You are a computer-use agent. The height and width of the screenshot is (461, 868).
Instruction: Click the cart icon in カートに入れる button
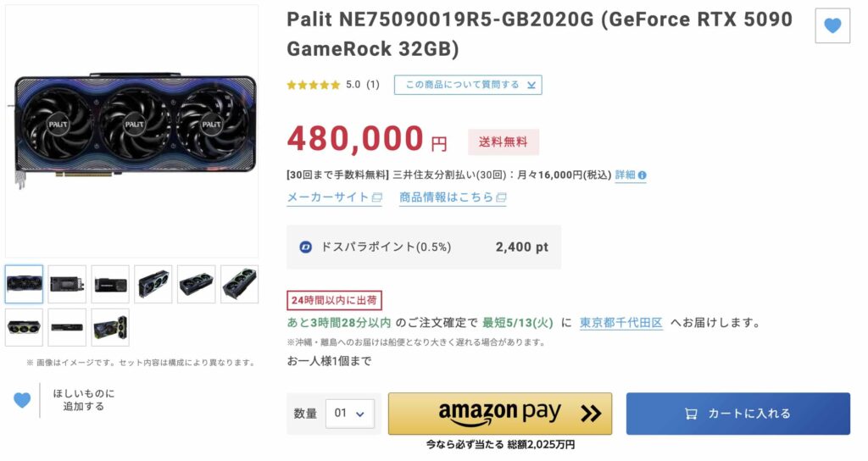pyautogui.click(x=691, y=414)
